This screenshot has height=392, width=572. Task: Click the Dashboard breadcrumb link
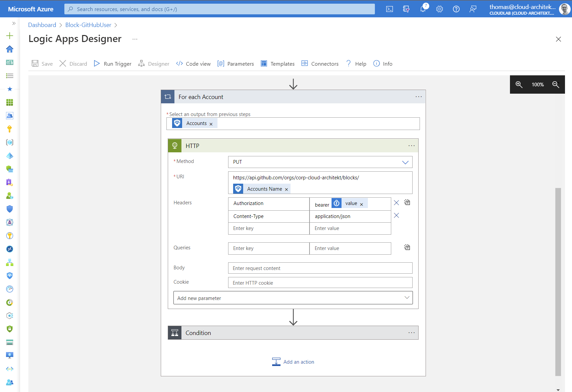click(x=42, y=25)
